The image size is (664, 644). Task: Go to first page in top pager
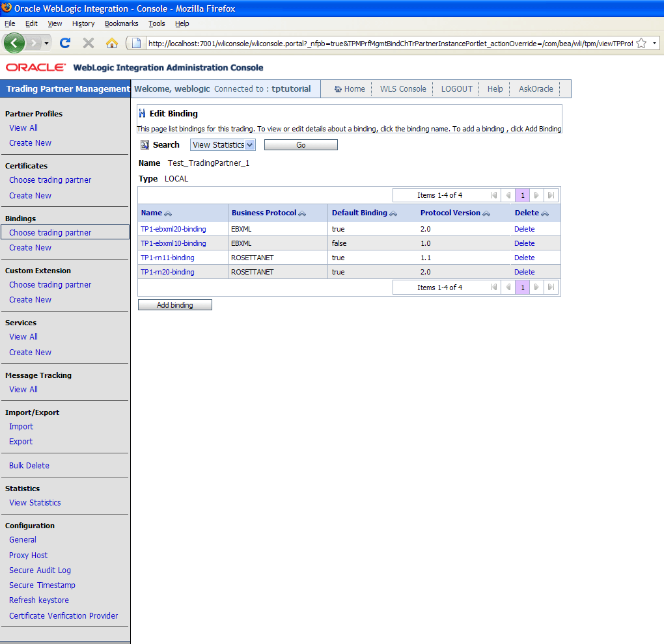493,195
